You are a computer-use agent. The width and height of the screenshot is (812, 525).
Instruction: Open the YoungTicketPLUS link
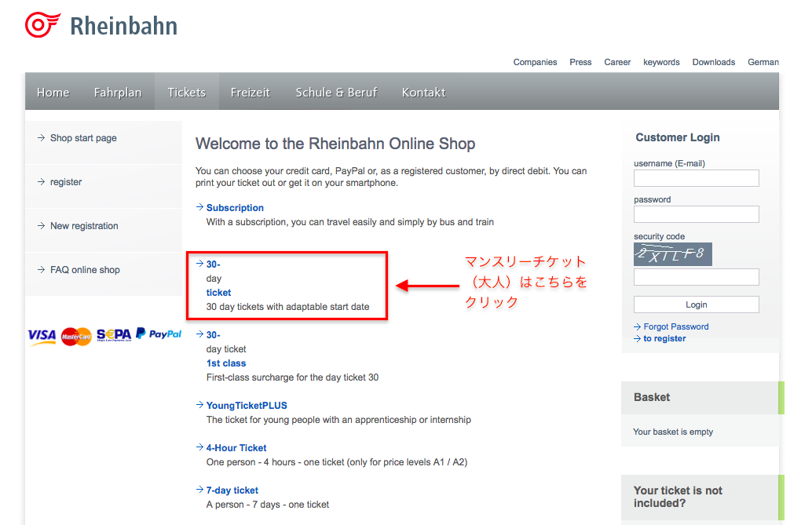coord(247,406)
